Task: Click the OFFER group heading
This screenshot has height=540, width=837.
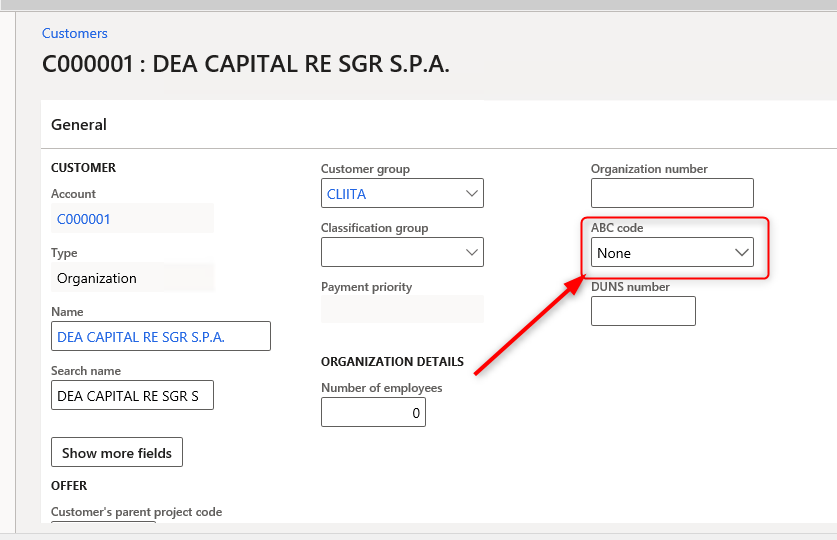Action: (69, 486)
